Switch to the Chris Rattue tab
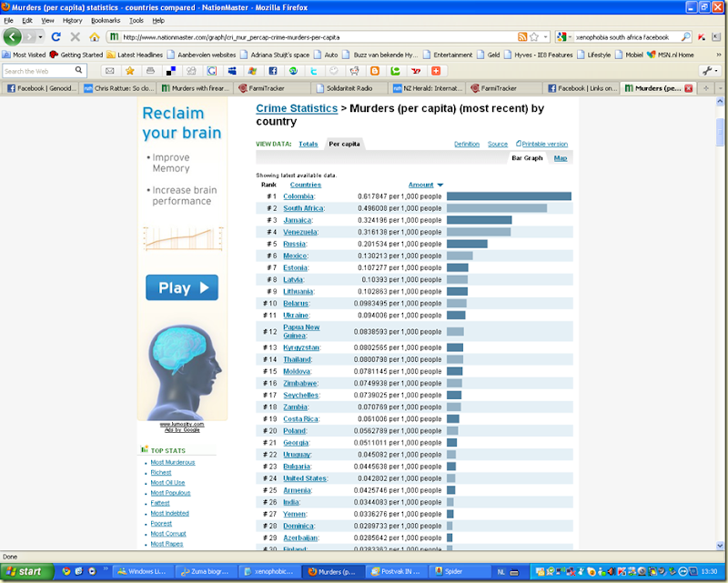The height and width of the screenshot is (583, 728). coord(119,87)
